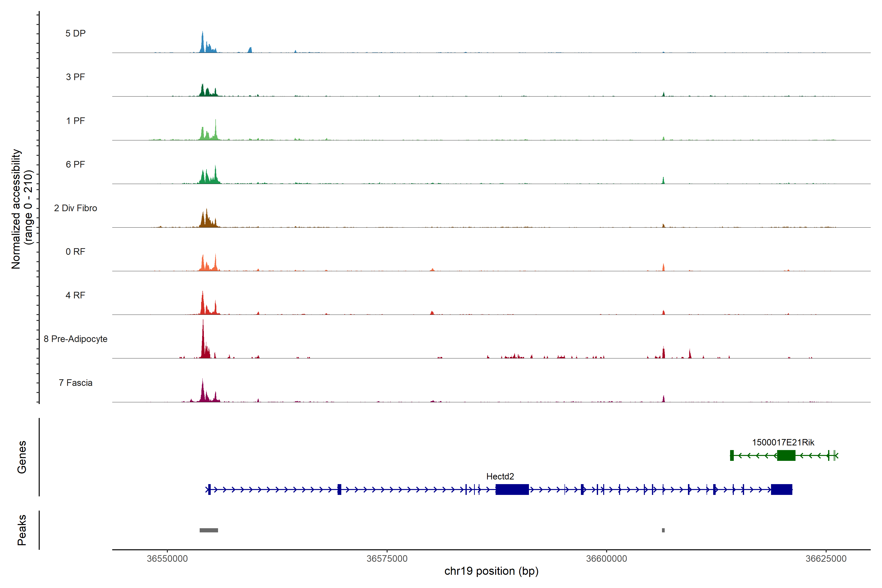Click the 4 RF track label
Image resolution: width=882 pixels, height=588 pixels.
(75, 295)
